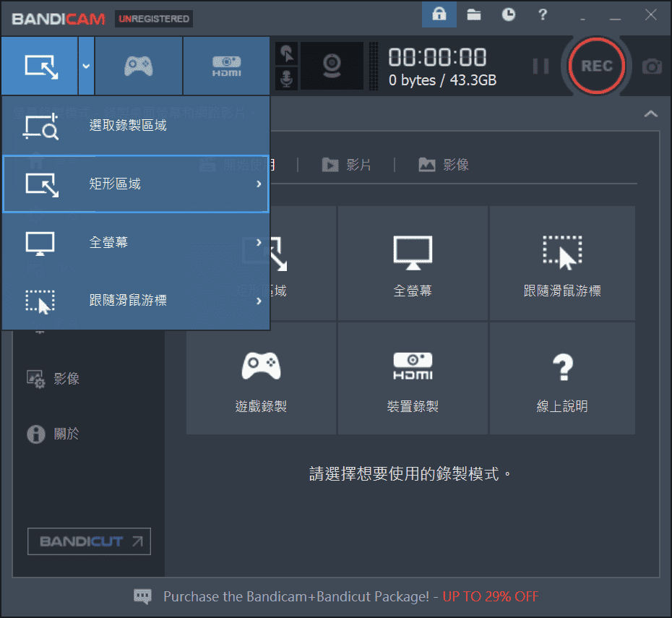672x618 pixels.
Task: Select the 全螢幕 mode tile
Action: [413, 263]
